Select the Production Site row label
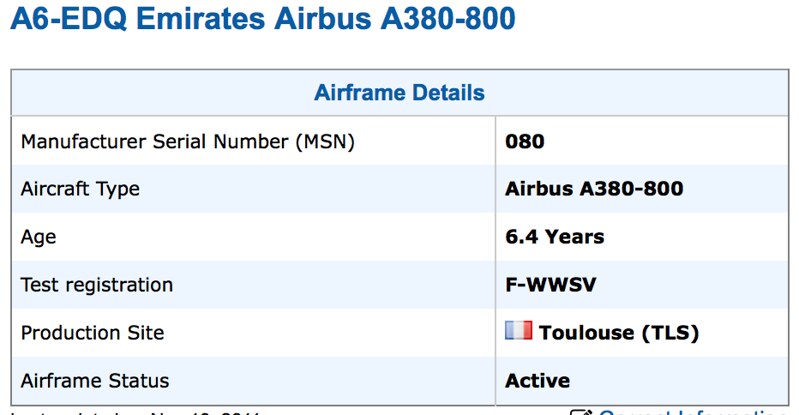Viewport: 799px width, 415px height. click(x=92, y=333)
